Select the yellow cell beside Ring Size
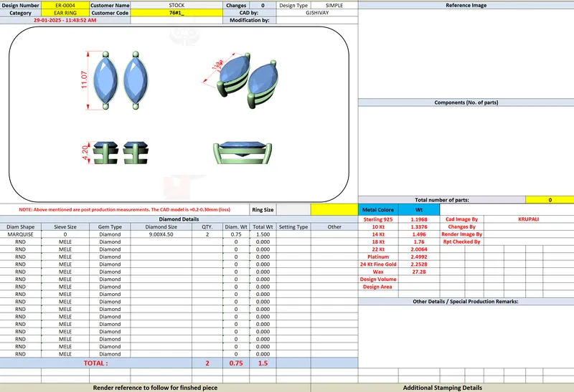 coord(334,210)
